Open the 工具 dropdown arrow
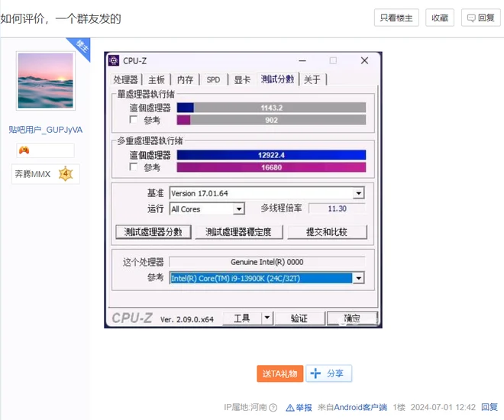504x420 pixels. pos(267,318)
